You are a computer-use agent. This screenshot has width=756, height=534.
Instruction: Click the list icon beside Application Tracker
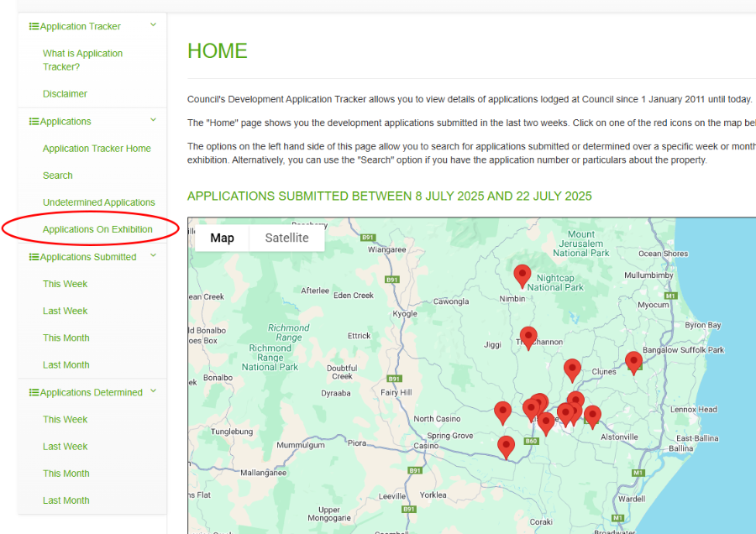34,27
